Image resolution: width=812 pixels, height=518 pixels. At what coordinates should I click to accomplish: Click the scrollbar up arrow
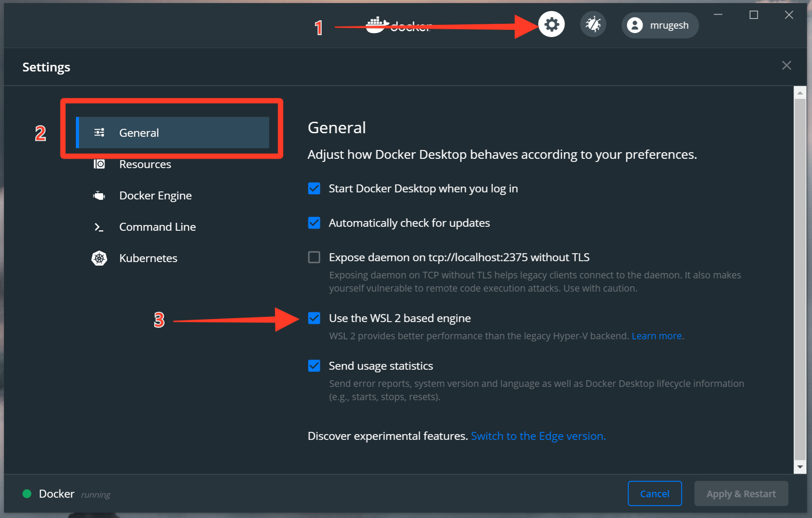800,93
